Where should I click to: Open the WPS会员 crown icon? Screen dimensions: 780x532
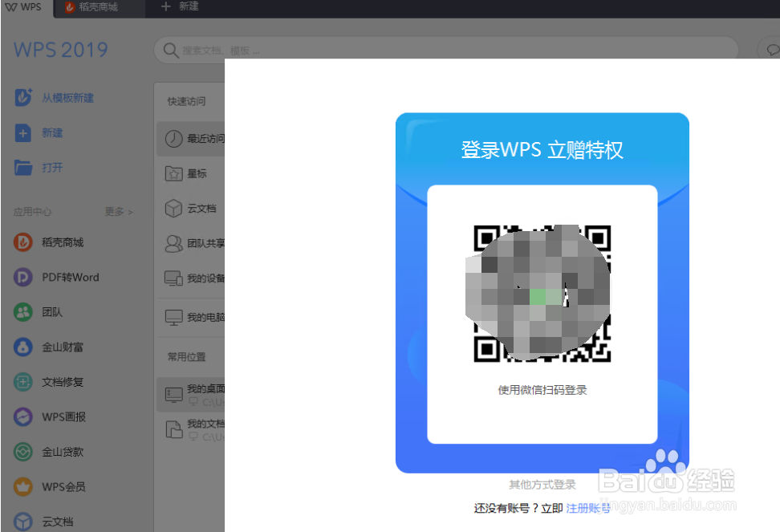tap(23, 487)
